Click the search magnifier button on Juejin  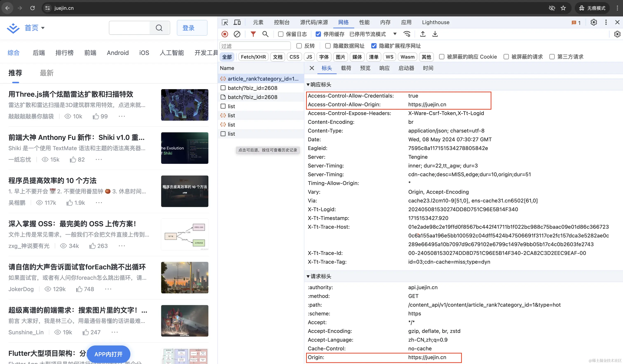coord(159,28)
